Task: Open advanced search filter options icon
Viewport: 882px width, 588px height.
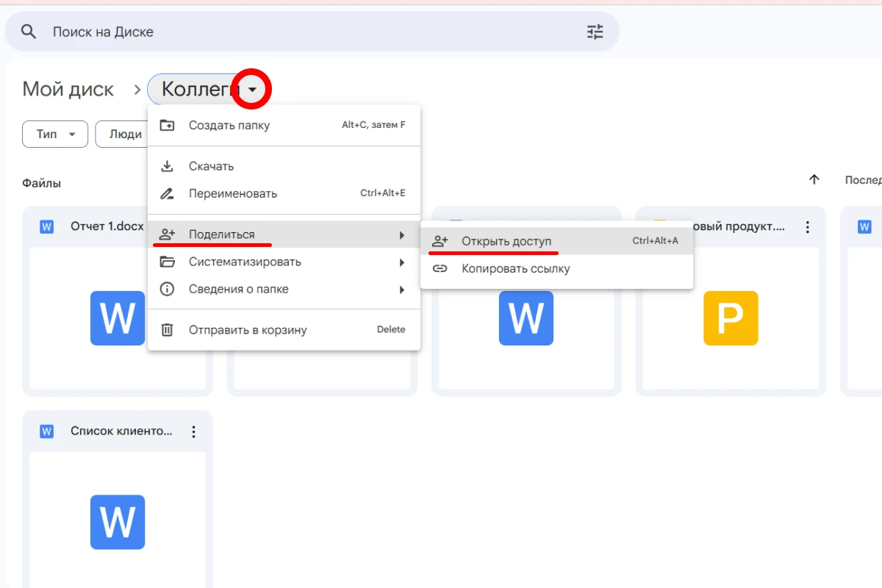Action: [x=595, y=32]
